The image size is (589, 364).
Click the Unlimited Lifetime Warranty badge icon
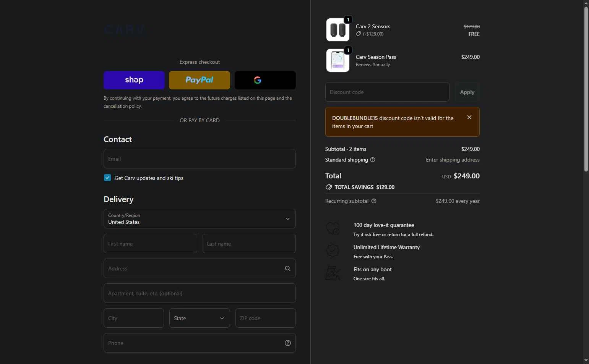click(333, 251)
